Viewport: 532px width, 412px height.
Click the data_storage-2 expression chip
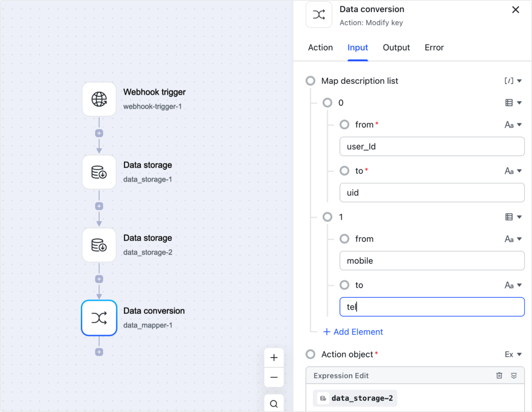pyautogui.click(x=355, y=398)
